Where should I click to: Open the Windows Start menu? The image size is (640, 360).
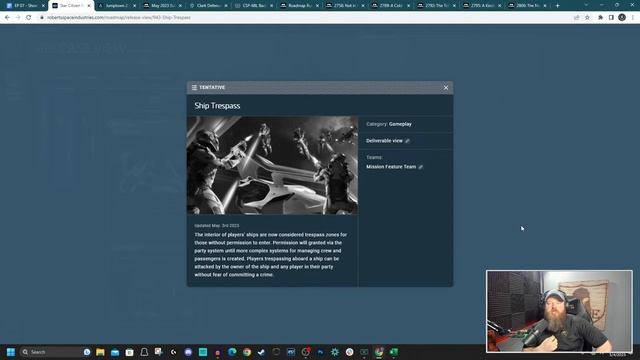(x=11, y=352)
